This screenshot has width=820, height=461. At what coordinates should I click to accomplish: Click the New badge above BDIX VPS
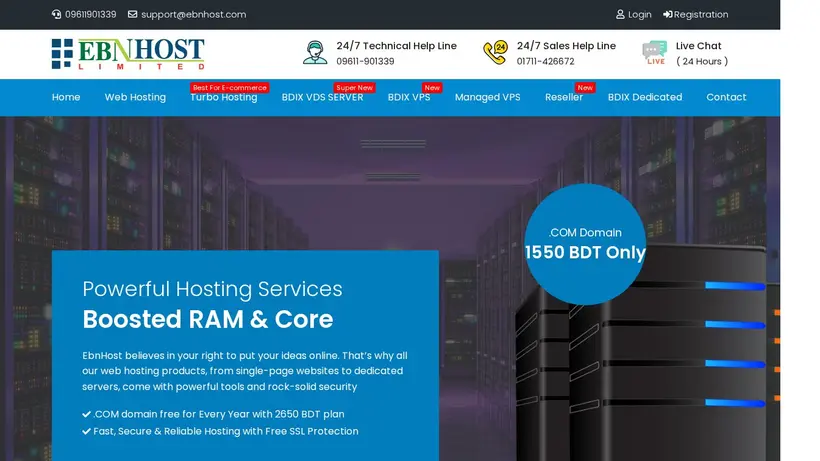point(432,88)
